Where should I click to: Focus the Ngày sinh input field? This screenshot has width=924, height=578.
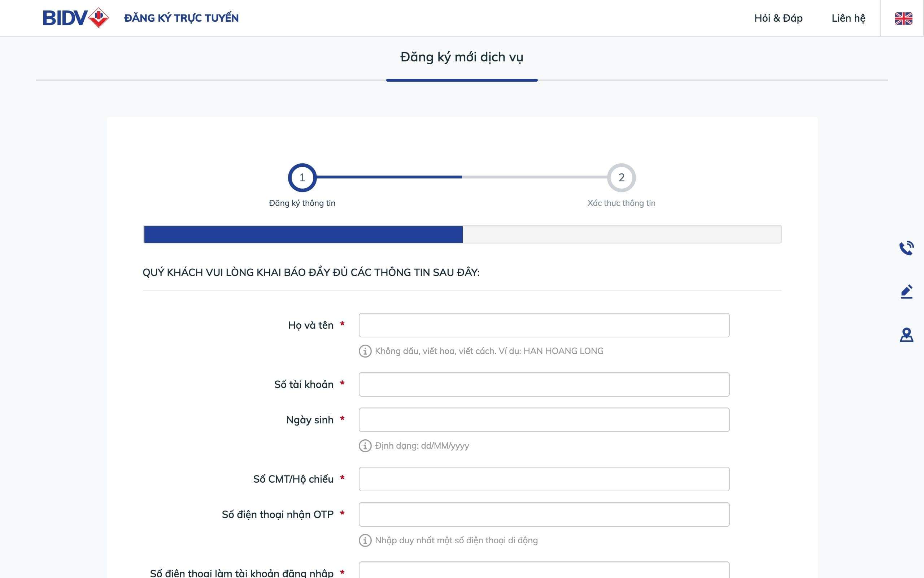pyautogui.click(x=544, y=420)
